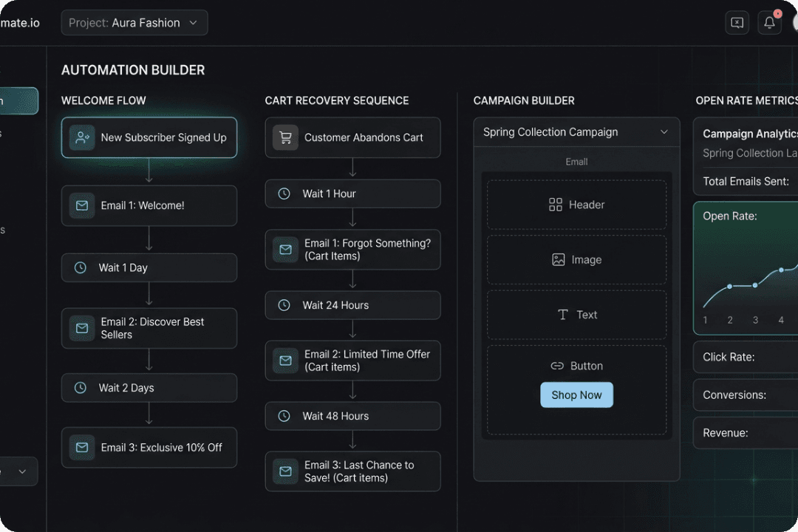Click the New Subscriber Signed Up user icon
The width and height of the screenshot is (798, 532).
[82, 137]
